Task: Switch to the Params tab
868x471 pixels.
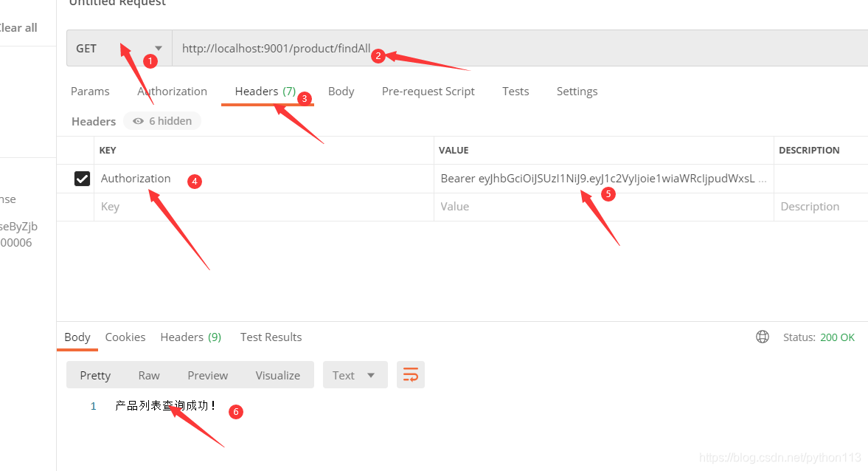Action: click(90, 92)
